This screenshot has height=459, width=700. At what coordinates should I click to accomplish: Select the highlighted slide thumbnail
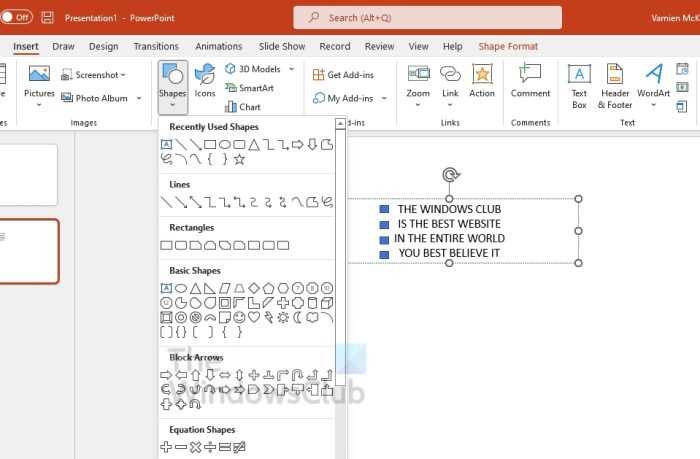(29, 251)
